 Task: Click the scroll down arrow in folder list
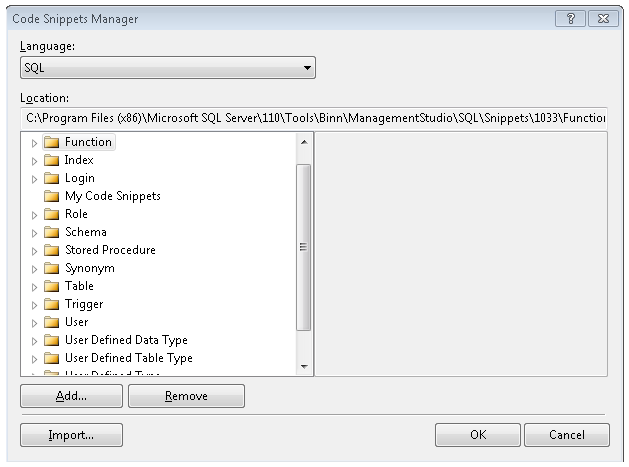pyautogui.click(x=304, y=367)
